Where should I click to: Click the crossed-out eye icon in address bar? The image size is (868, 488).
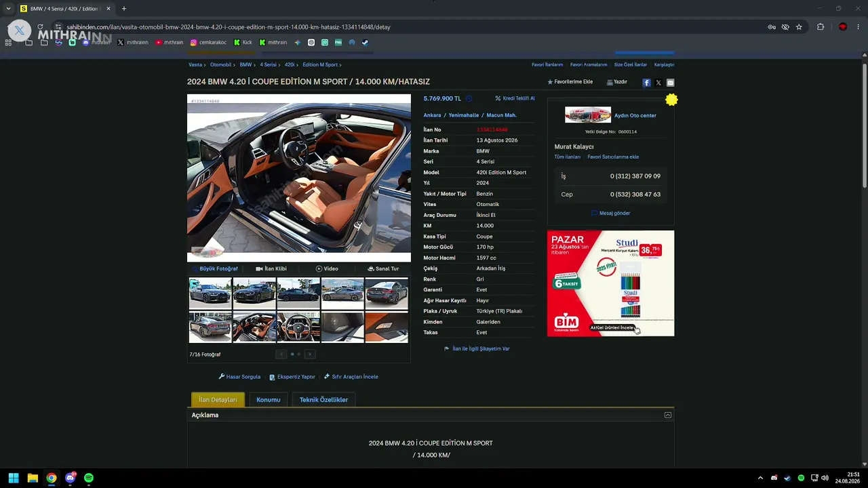pos(785,27)
